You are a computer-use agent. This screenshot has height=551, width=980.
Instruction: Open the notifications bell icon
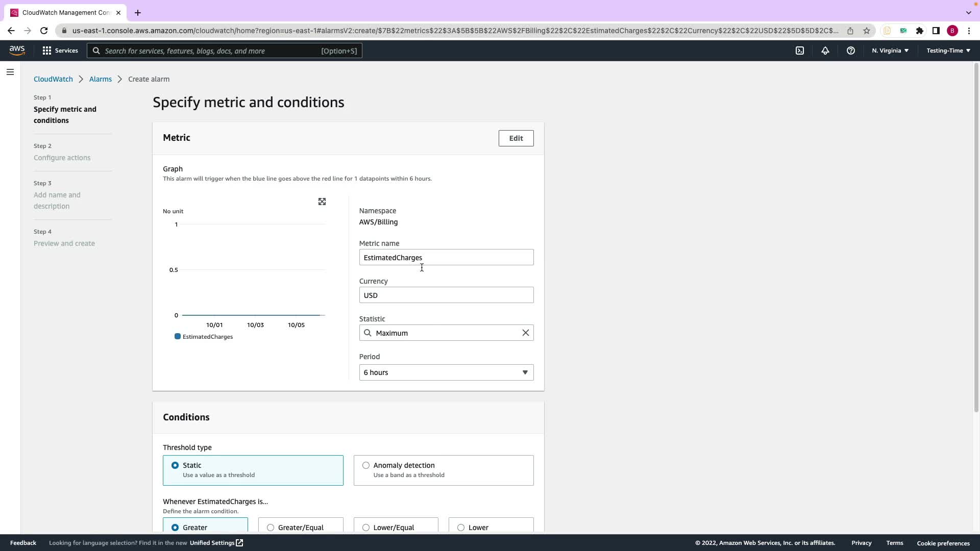click(825, 51)
